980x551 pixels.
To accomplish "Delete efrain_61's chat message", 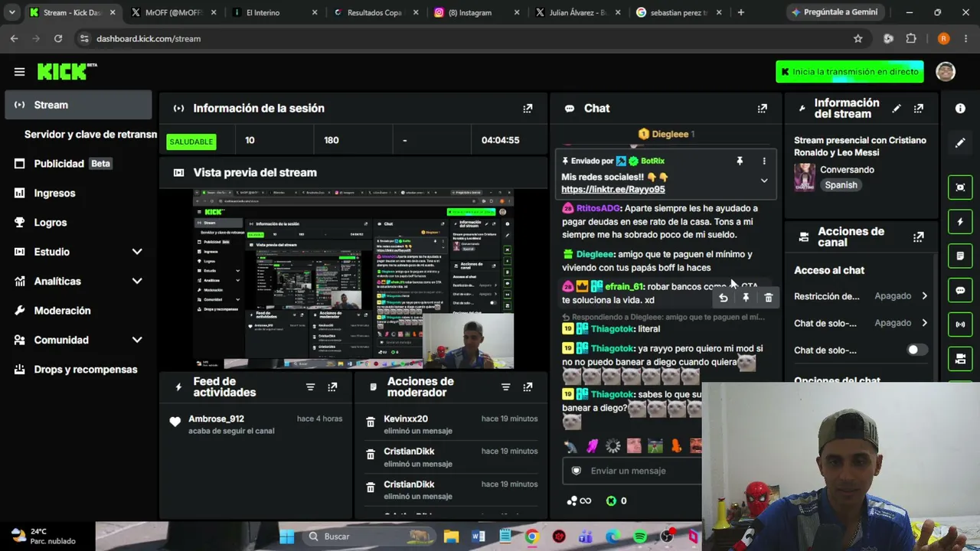I will pos(769,298).
